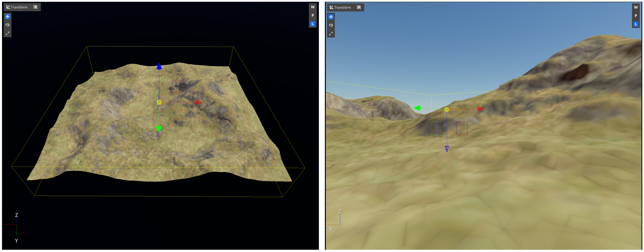The width and height of the screenshot is (644, 252).
Task: Click the snap cube icon in right viewport header
Action: pyautogui.click(x=359, y=8)
